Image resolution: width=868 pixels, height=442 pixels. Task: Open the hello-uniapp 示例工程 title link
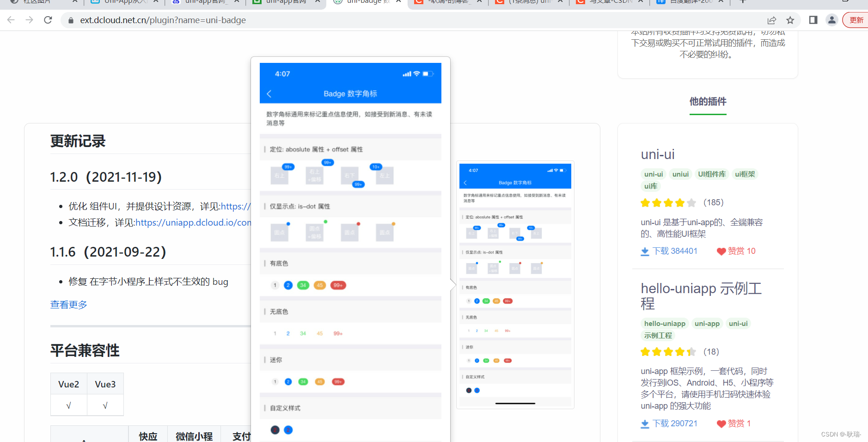pyautogui.click(x=701, y=296)
